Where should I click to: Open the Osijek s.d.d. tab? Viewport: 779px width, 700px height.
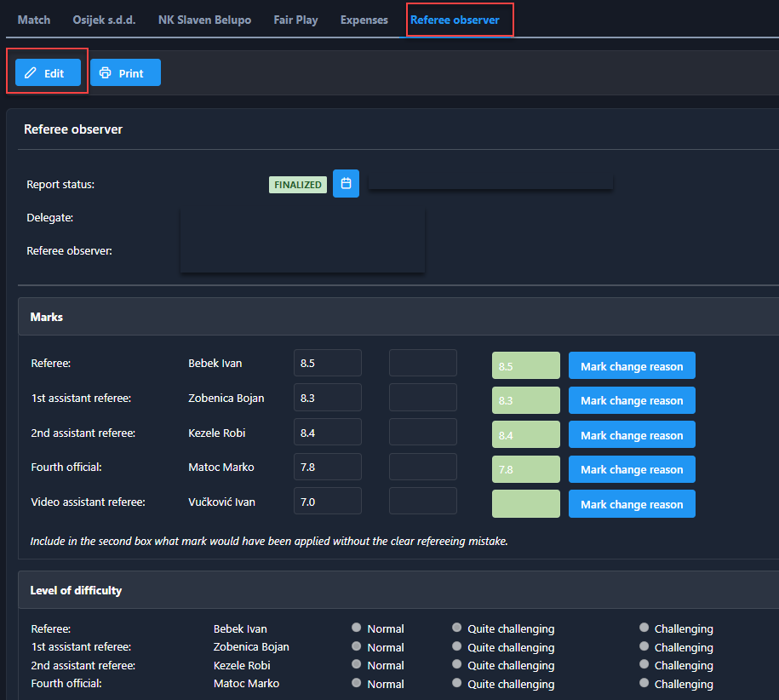[105, 20]
